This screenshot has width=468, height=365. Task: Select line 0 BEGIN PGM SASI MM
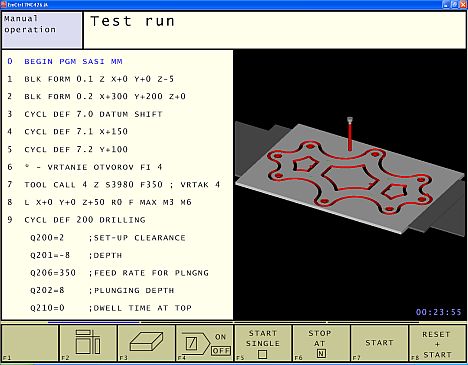point(65,61)
